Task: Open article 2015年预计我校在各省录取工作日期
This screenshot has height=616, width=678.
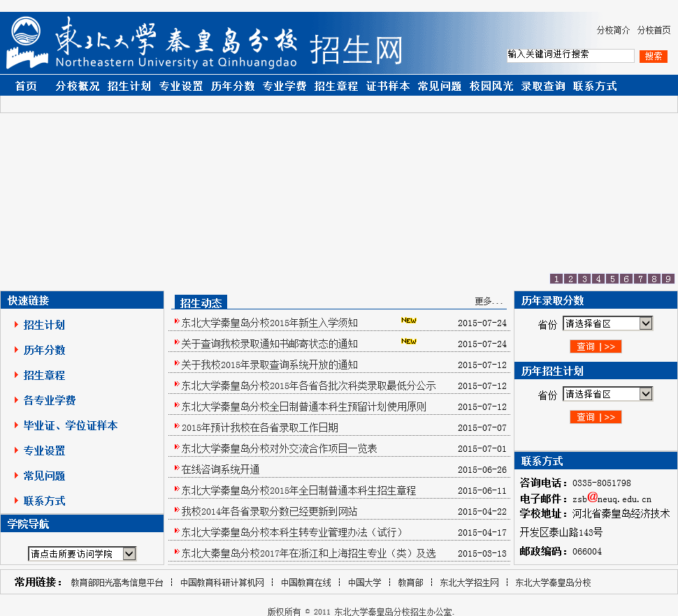Action: click(x=259, y=427)
